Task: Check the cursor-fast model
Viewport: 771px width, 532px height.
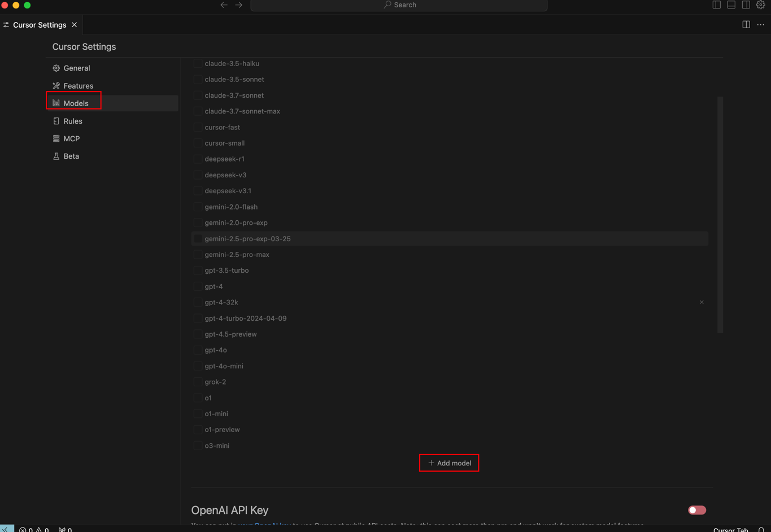Action: tap(198, 128)
